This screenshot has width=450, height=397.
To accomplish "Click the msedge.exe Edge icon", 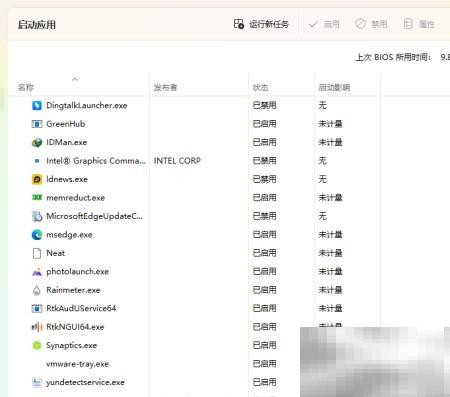I will (x=37, y=235).
